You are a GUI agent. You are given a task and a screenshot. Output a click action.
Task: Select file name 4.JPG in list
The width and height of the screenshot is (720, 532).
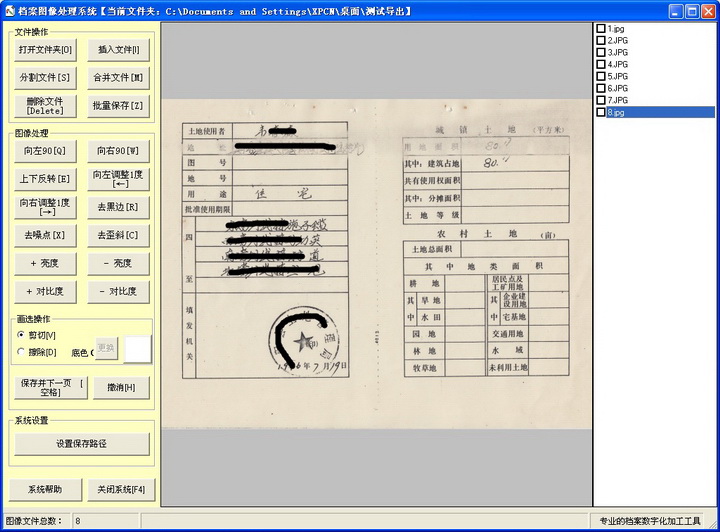coord(618,64)
